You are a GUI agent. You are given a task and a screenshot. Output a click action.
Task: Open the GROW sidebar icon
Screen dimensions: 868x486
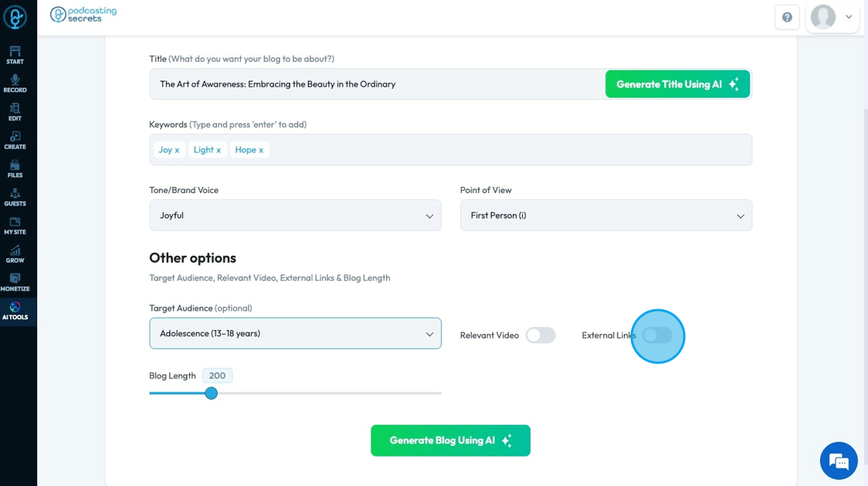(x=15, y=253)
